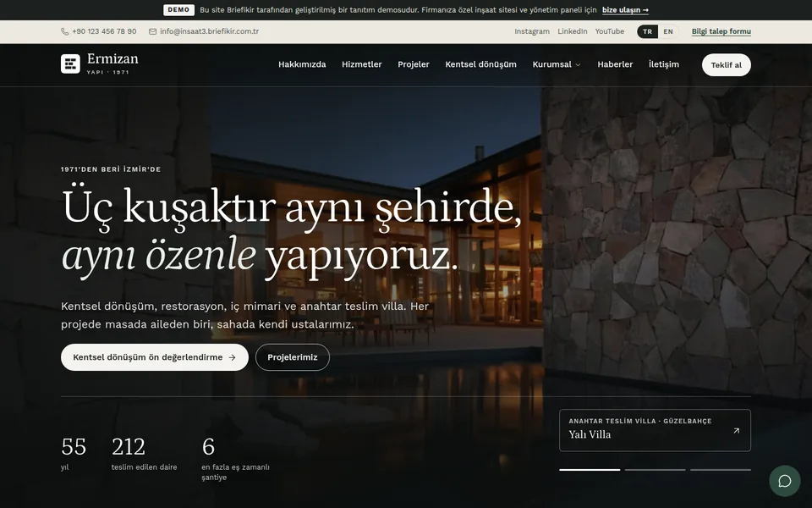812x508 pixels.
Task: Click the DEMO badge in top banner
Action: coord(178,10)
